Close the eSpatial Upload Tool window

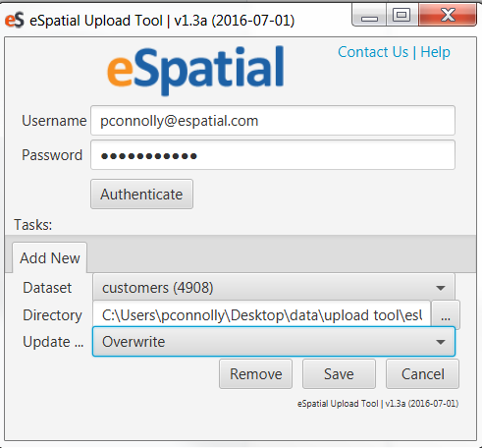coord(448,15)
